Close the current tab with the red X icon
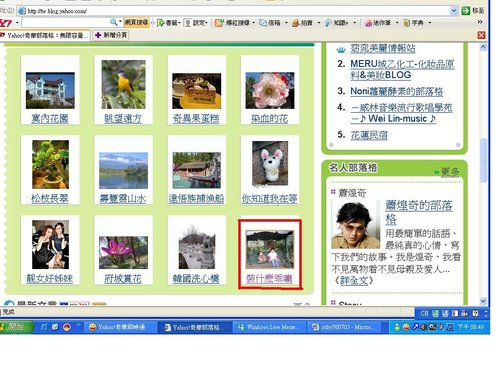This screenshot has width=500, height=375. tap(481, 35)
